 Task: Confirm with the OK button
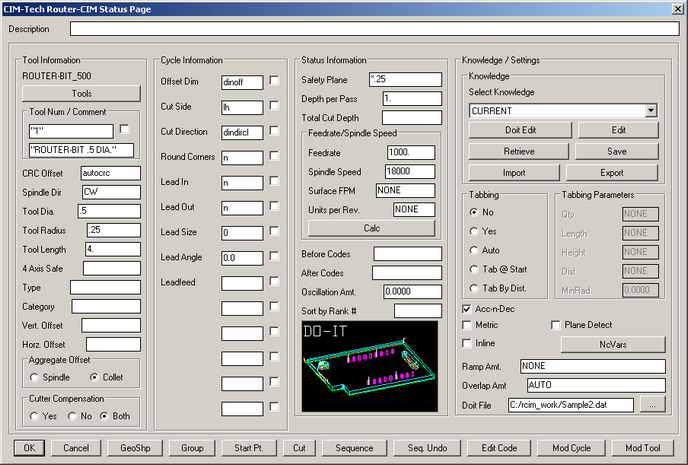tap(29, 448)
